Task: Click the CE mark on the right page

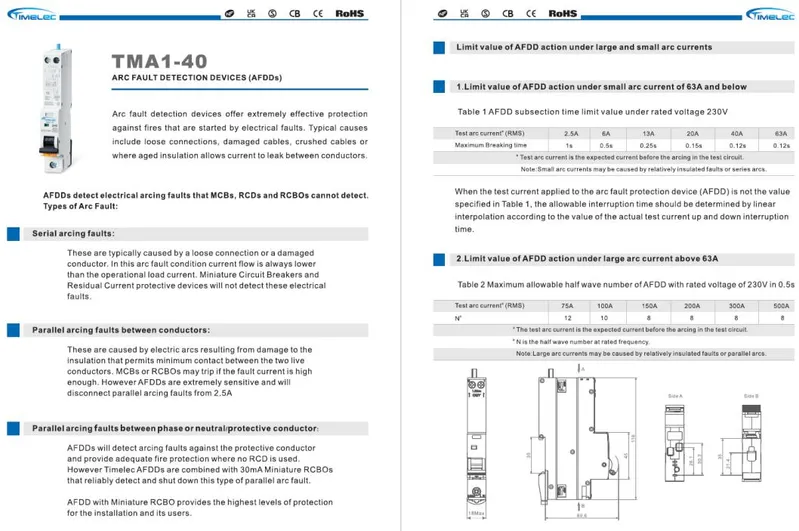Action: [x=531, y=14]
